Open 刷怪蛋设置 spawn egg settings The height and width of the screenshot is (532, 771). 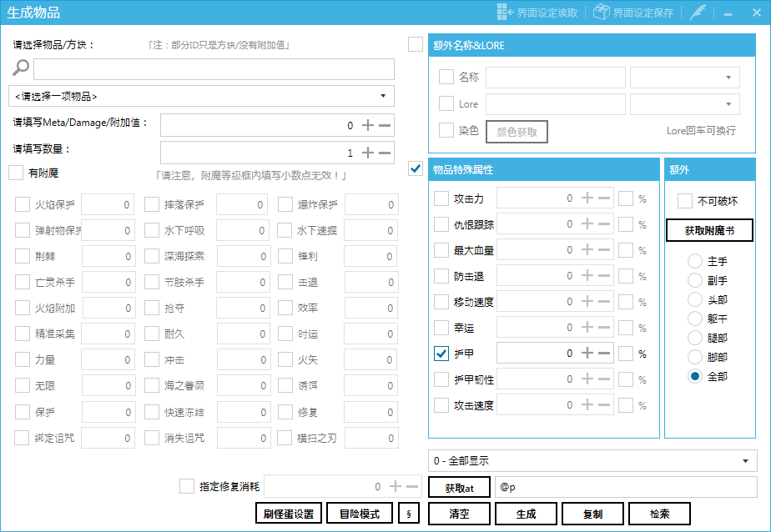[288, 514]
